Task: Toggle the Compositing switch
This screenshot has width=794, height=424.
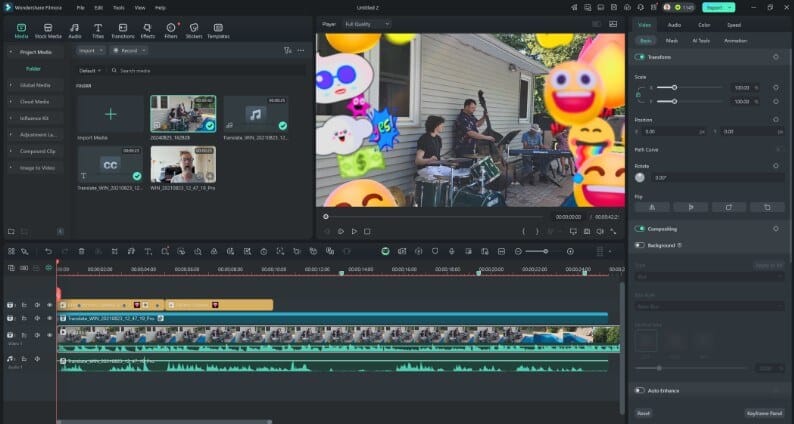Action: (640, 228)
